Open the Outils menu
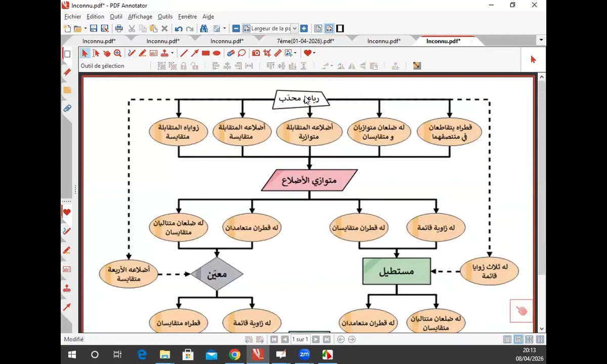This screenshot has height=364, width=607. [165, 17]
